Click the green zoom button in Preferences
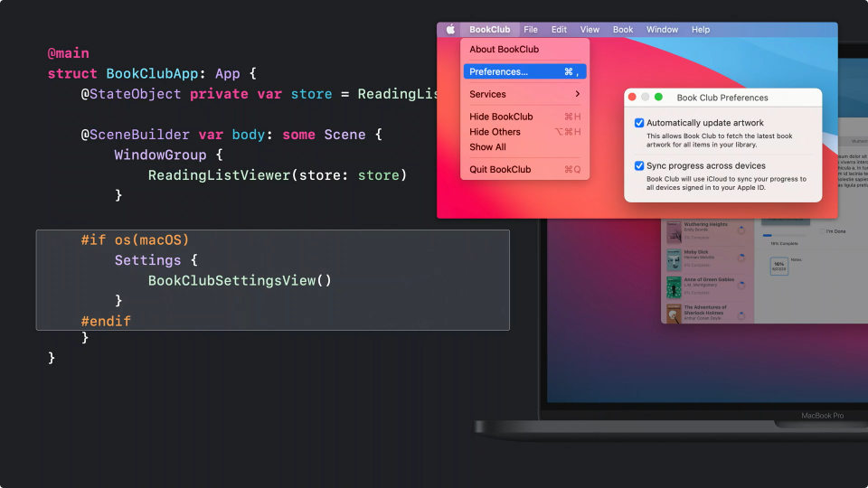 pos(658,97)
